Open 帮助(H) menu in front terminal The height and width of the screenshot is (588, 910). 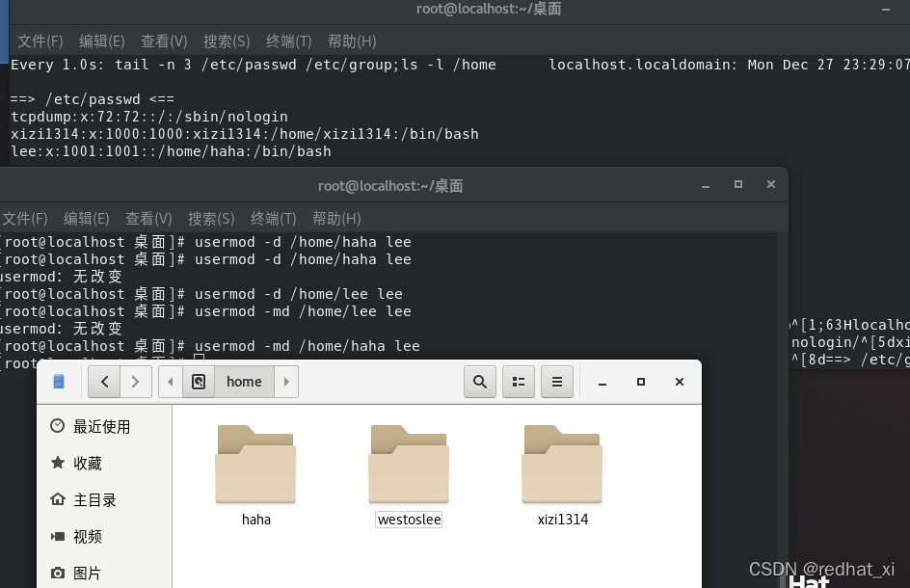coord(336,219)
